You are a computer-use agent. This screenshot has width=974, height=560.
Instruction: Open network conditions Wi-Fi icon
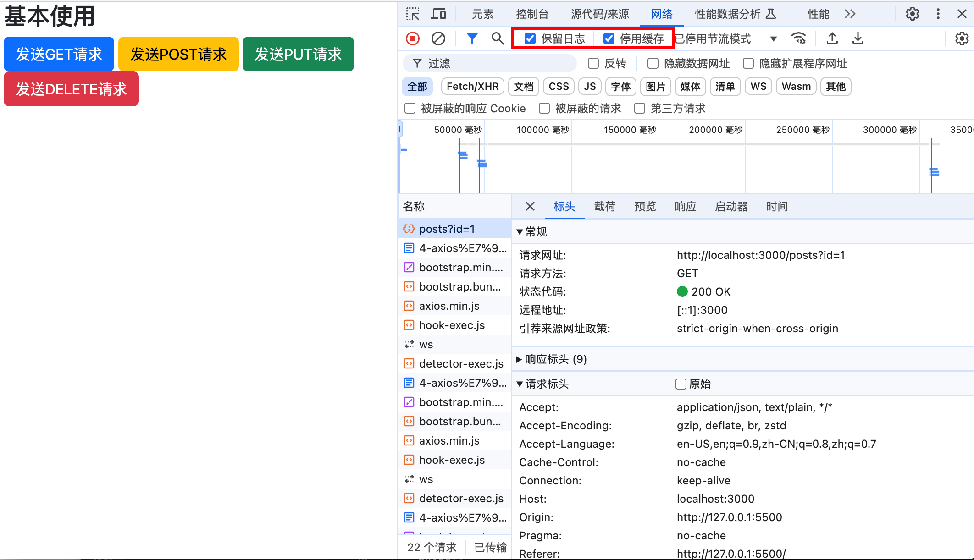pos(799,38)
